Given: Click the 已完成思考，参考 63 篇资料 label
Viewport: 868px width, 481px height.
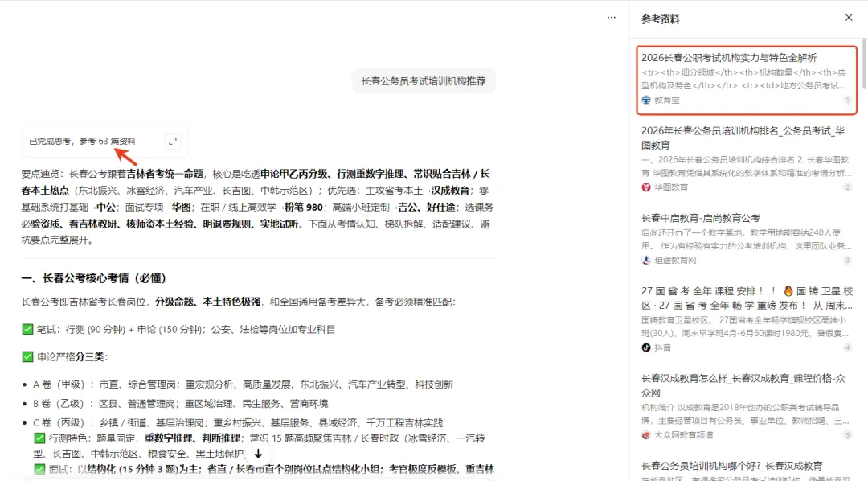Looking at the screenshot, I should 83,142.
